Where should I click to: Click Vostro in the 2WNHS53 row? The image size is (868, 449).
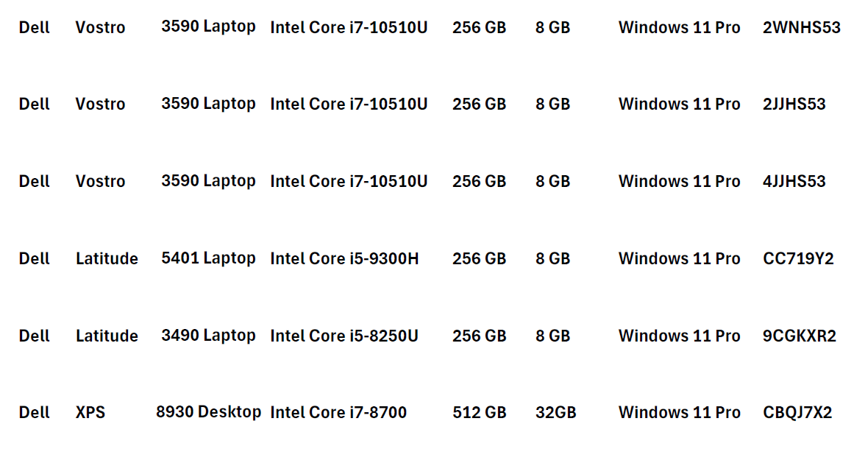point(100,27)
